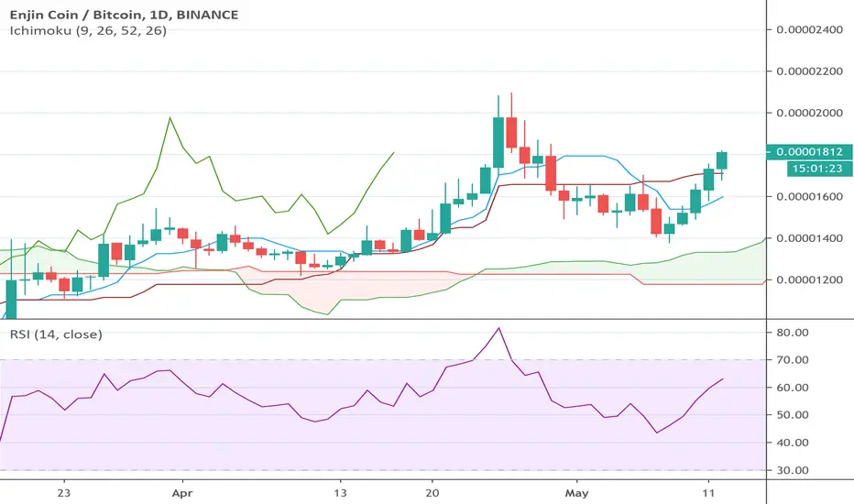Click the date label 23 on time axis
Image resolution: width=854 pixels, height=504 pixels.
(x=64, y=493)
